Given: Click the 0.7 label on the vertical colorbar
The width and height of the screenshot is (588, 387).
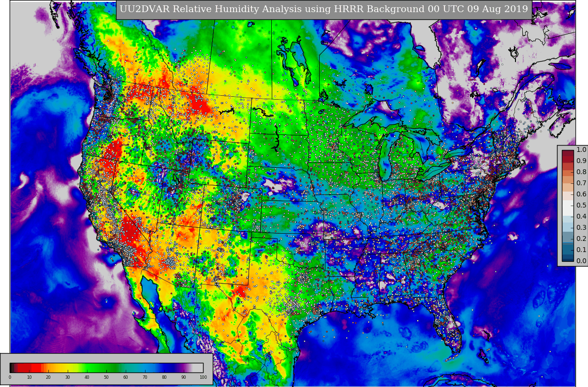Looking at the screenshot, I should tap(581, 183).
